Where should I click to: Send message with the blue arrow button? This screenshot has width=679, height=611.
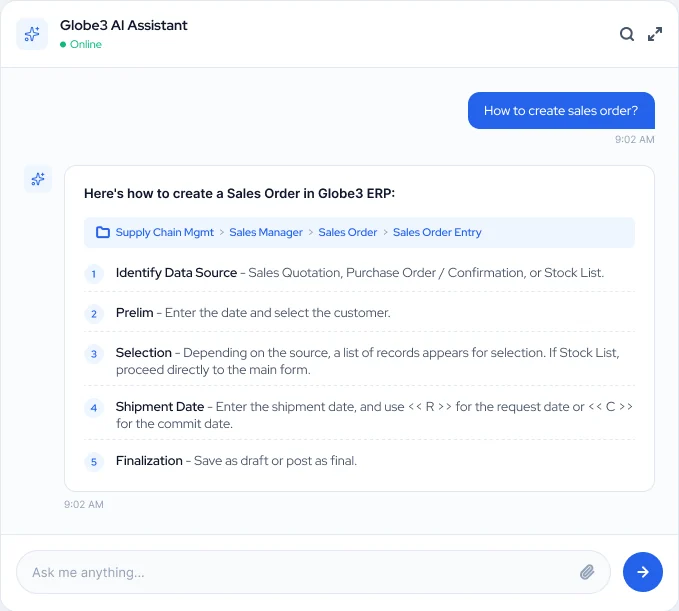pyautogui.click(x=643, y=572)
